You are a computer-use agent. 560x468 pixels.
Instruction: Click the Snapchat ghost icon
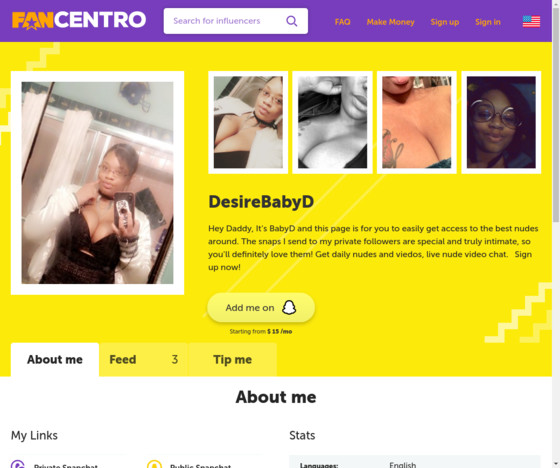coord(289,307)
